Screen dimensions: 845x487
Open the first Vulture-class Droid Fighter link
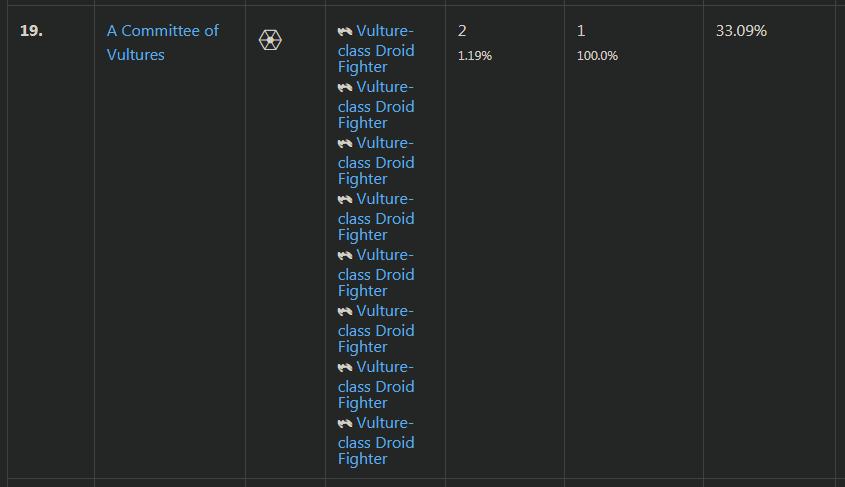[x=376, y=50]
